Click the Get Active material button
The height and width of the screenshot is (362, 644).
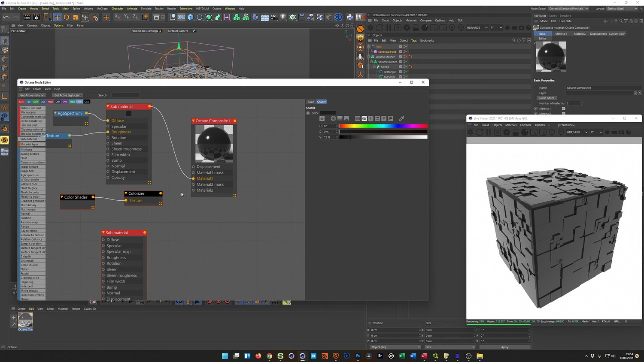tap(32, 95)
